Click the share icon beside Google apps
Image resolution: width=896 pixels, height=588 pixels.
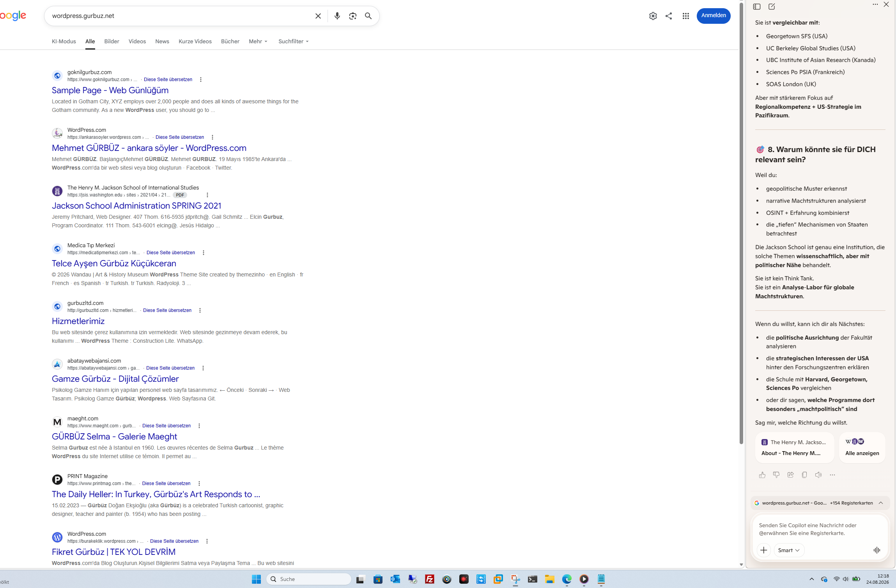pos(669,16)
